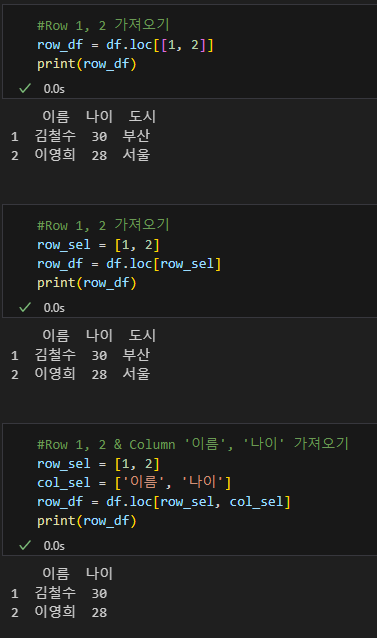Click the 나이 header in the two-column output
377x638 pixels.
pyautogui.click(x=99, y=573)
